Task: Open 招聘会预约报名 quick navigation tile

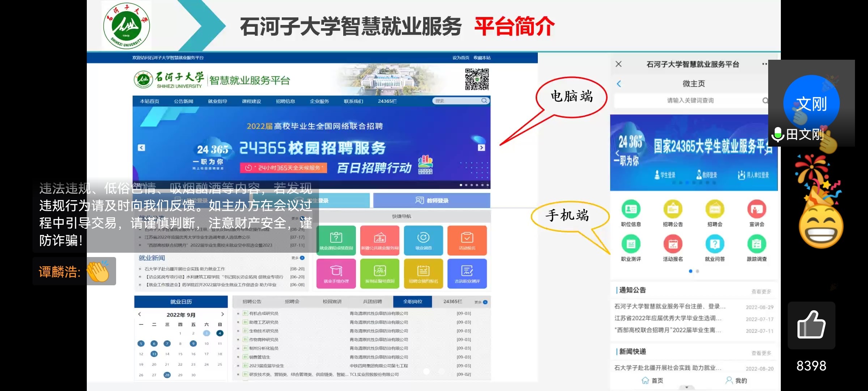Action: point(424,274)
